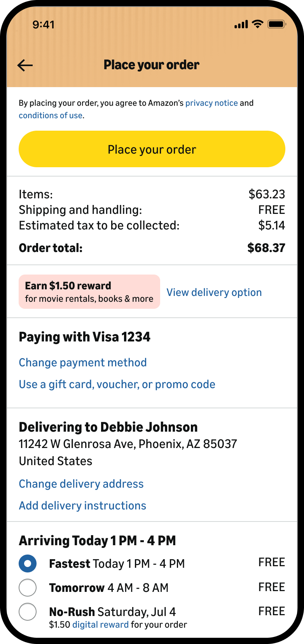
Task: Tap the Wi-Fi status icon
Action: pyautogui.click(x=257, y=24)
